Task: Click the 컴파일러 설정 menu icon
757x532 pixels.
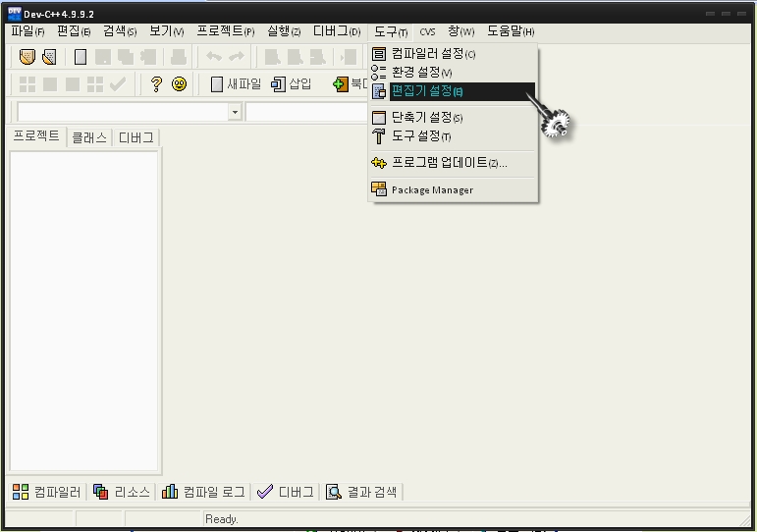Action: (379, 54)
